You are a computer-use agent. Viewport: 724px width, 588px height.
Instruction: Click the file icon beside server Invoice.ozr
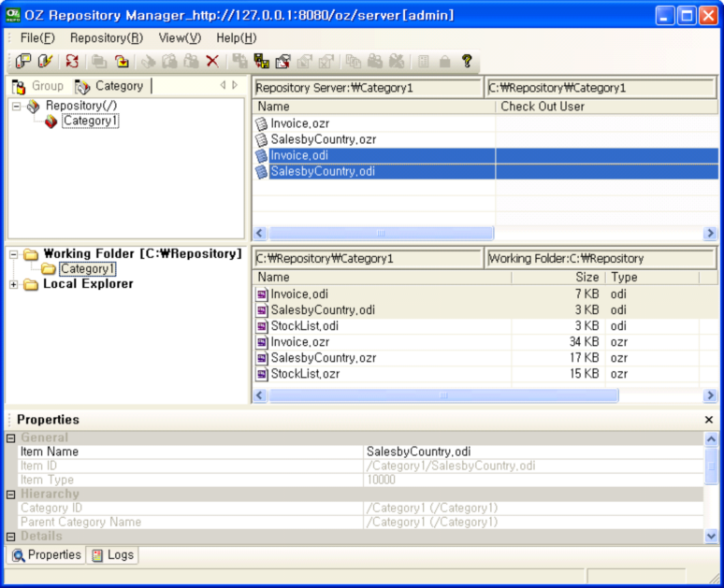[x=261, y=123]
